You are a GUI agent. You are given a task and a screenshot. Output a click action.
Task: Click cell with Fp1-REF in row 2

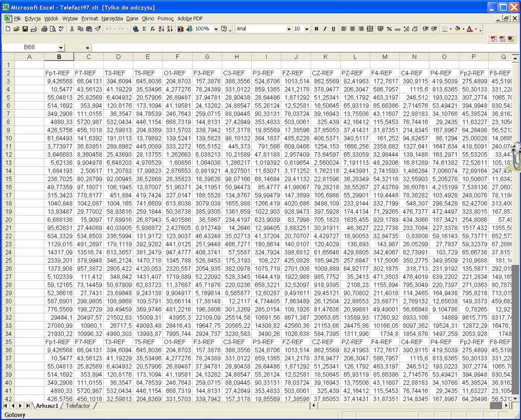(x=59, y=73)
